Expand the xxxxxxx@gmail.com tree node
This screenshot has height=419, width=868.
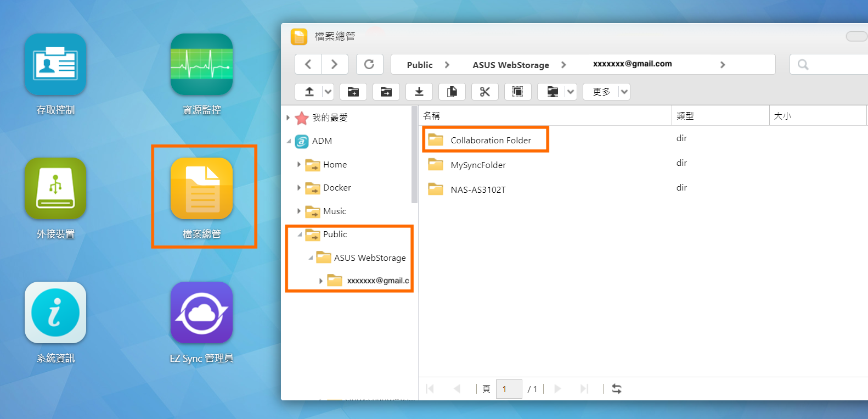pos(321,281)
